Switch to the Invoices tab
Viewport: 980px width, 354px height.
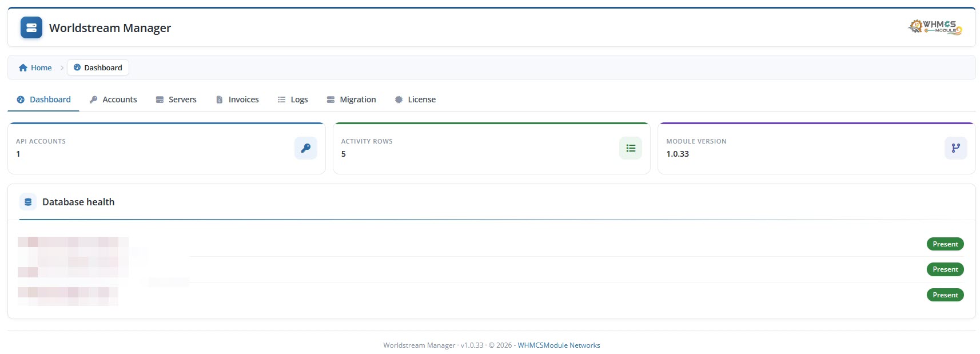pyautogui.click(x=237, y=100)
